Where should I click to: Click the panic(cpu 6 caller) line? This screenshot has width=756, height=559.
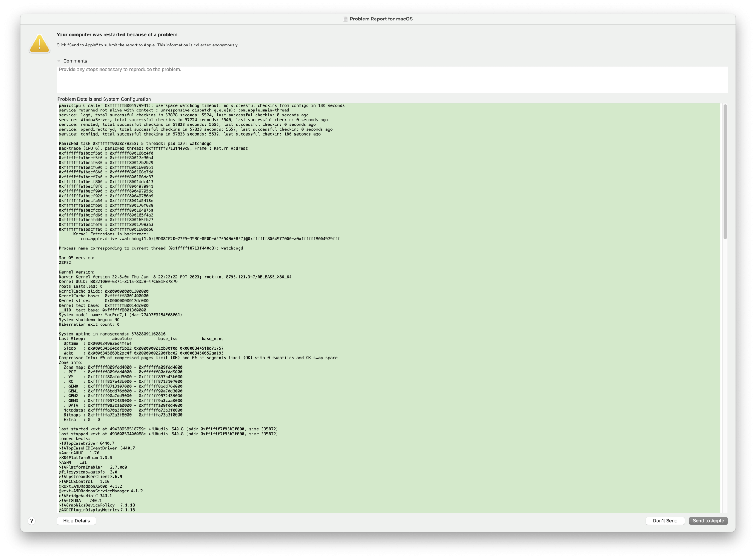[201, 106]
